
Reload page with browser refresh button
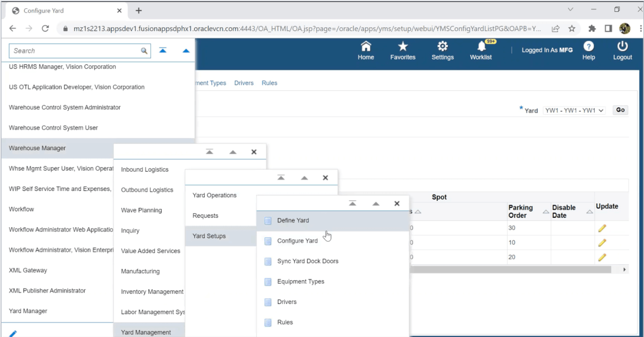(x=45, y=29)
